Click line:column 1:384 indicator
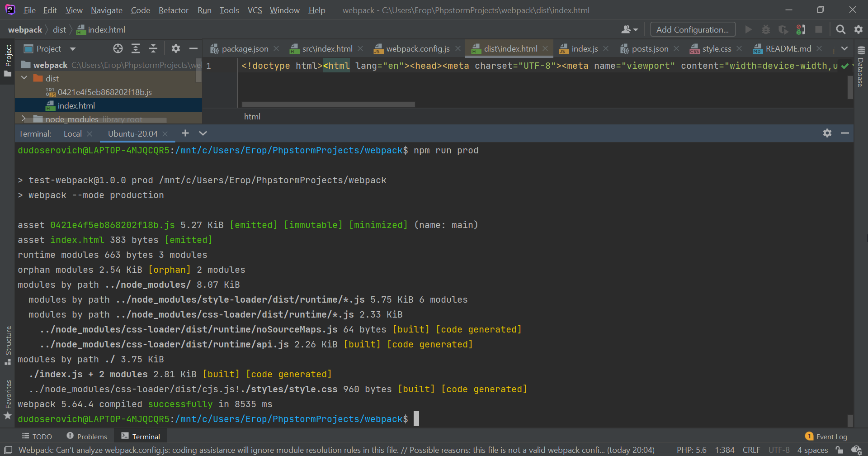Image resolution: width=868 pixels, height=456 pixels. click(x=725, y=450)
